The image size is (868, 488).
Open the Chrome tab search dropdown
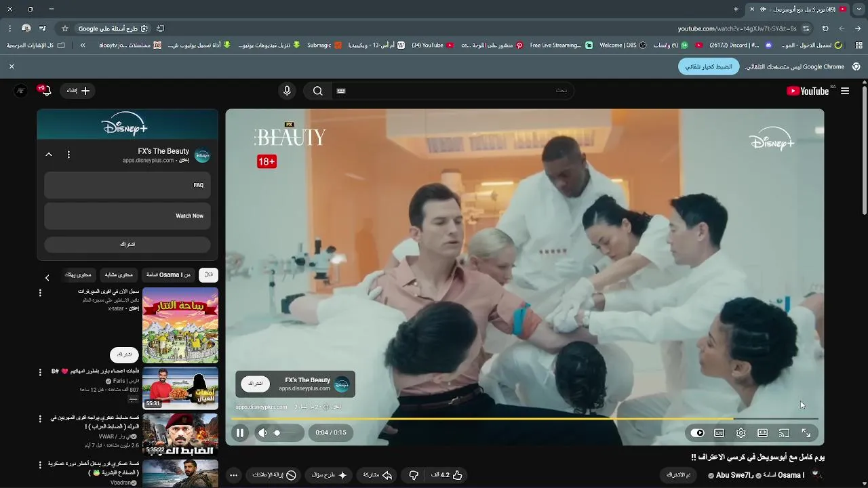(x=859, y=9)
